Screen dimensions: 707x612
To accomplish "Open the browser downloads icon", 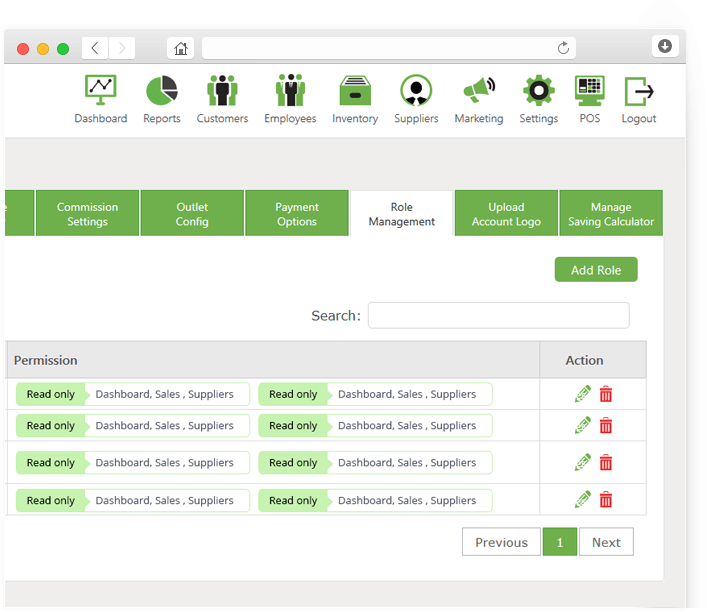I will (665, 46).
